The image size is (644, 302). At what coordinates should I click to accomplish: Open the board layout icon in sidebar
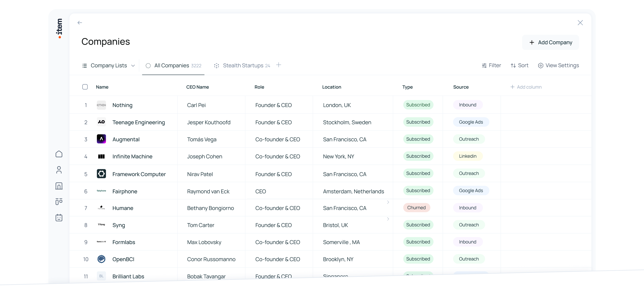[x=59, y=202]
